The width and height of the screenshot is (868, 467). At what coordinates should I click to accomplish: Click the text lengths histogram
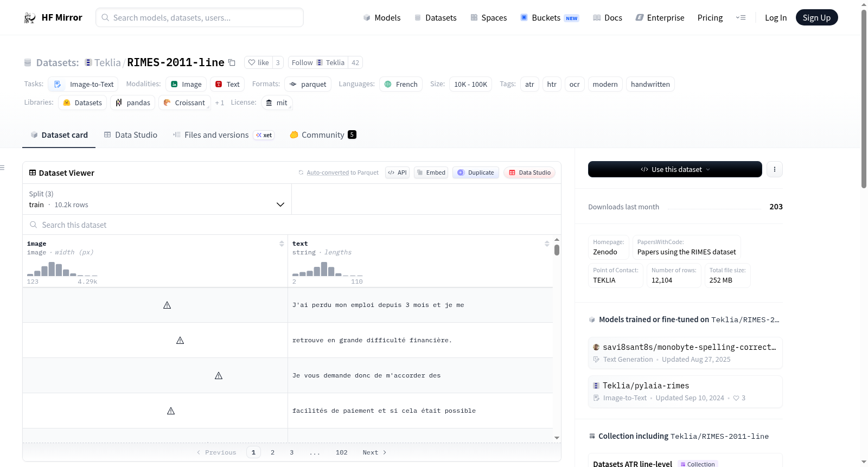(x=328, y=269)
